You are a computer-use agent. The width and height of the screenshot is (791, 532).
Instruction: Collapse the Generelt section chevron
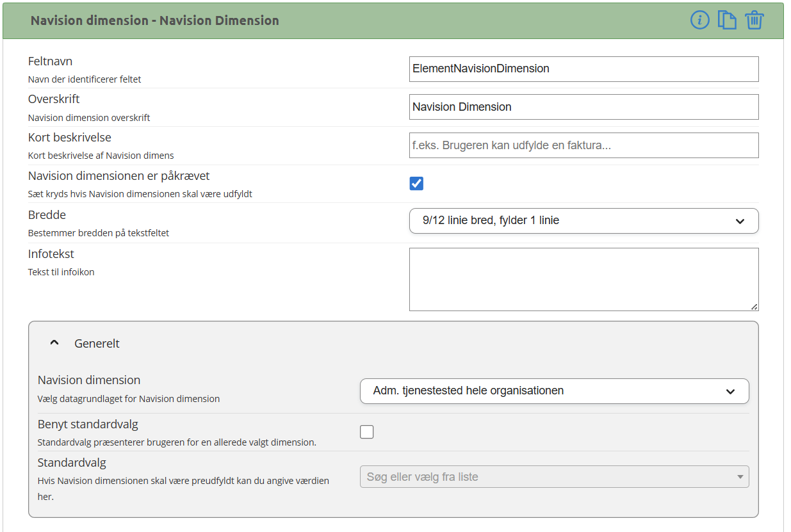54,343
